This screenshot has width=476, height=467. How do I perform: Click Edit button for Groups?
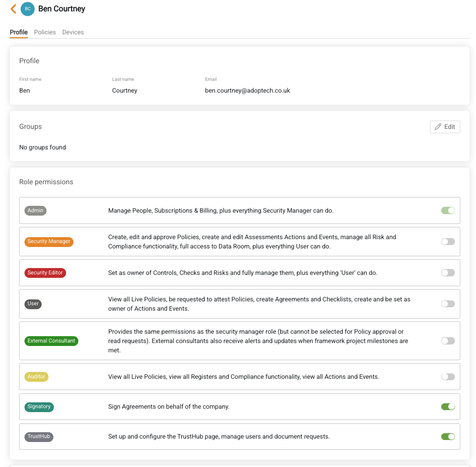tap(445, 127)
